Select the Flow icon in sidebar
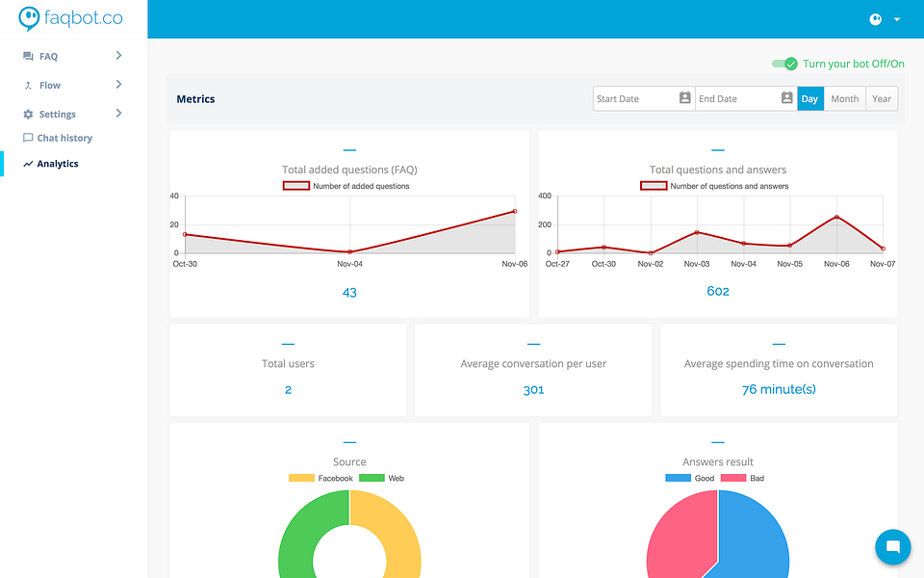The height and width of the screenshot is (578, 924). coord(28,86)
